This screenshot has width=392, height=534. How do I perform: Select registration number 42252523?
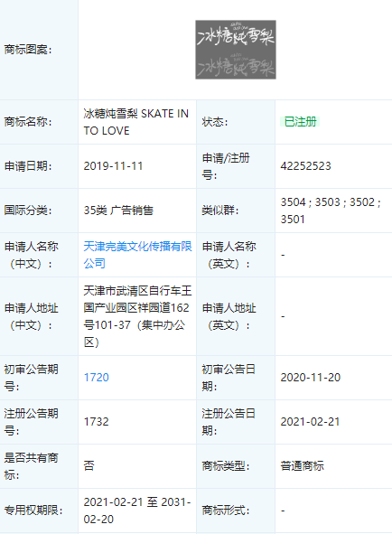306,166
